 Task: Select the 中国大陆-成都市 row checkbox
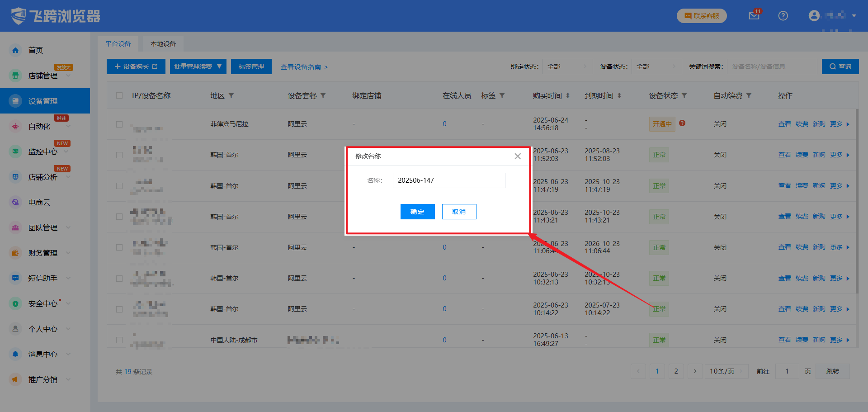tap(119, 340)
